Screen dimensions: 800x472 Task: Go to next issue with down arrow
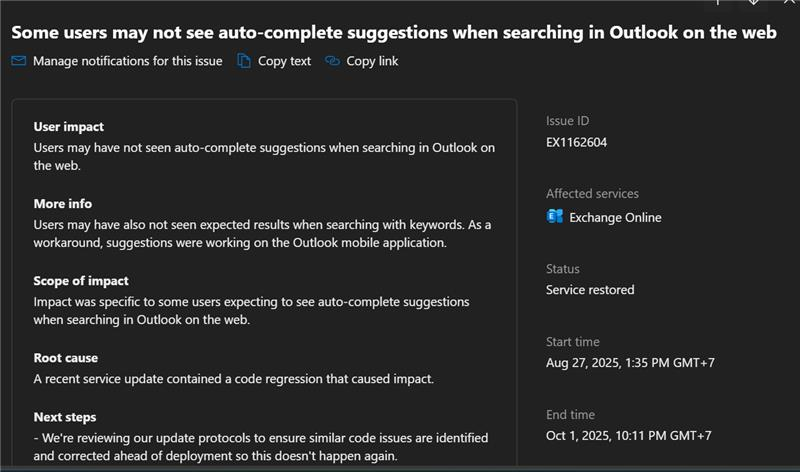pos(753,3)
